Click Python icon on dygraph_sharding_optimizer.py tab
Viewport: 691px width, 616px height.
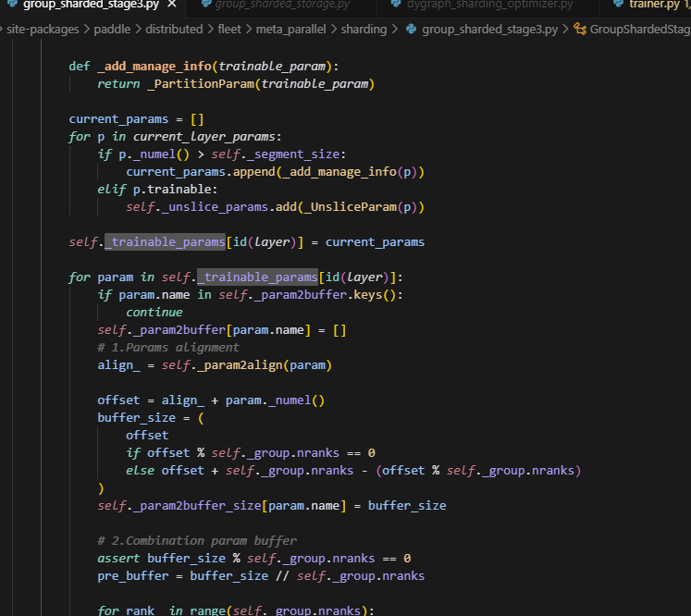click(394, 5)
